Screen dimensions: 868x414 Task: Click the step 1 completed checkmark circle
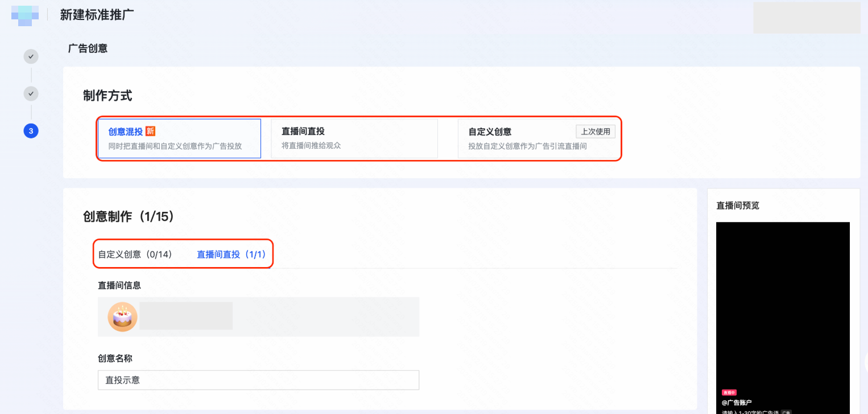31,56
